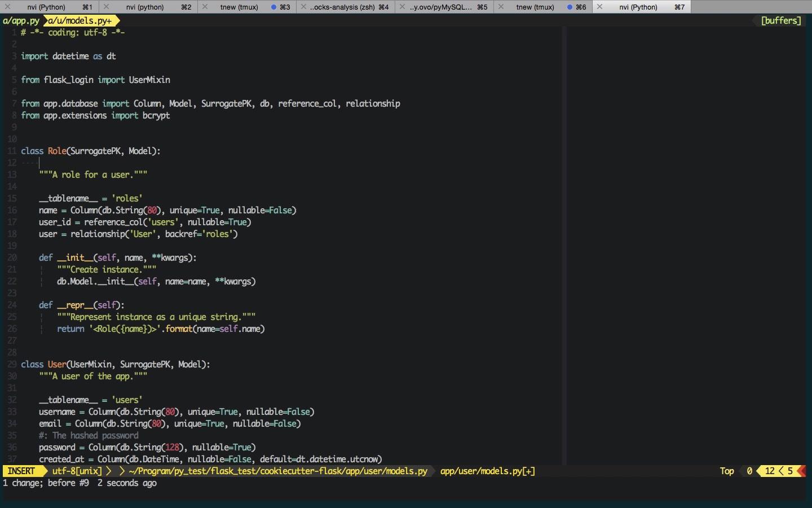This screenshot has height=508, width=812.
Task: Click app/user/models.py[+] in the status line
Action: pos(488,471)
